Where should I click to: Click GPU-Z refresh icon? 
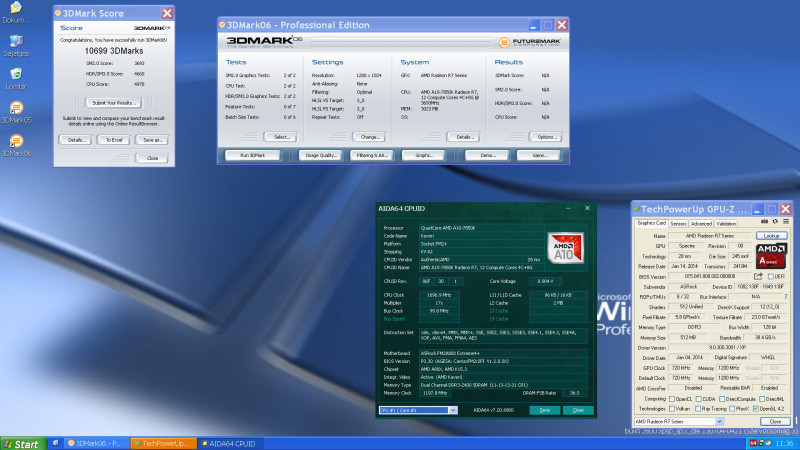[775, 222]
